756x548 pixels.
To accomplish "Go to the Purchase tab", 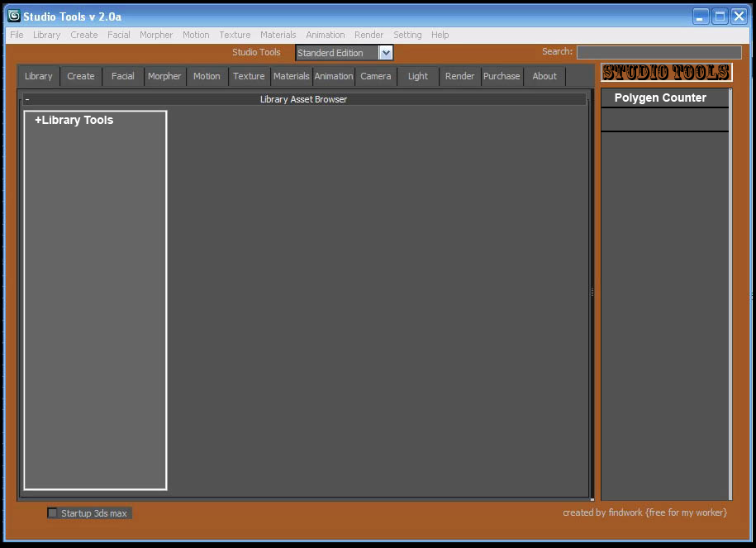I will [x=502, y=76].
